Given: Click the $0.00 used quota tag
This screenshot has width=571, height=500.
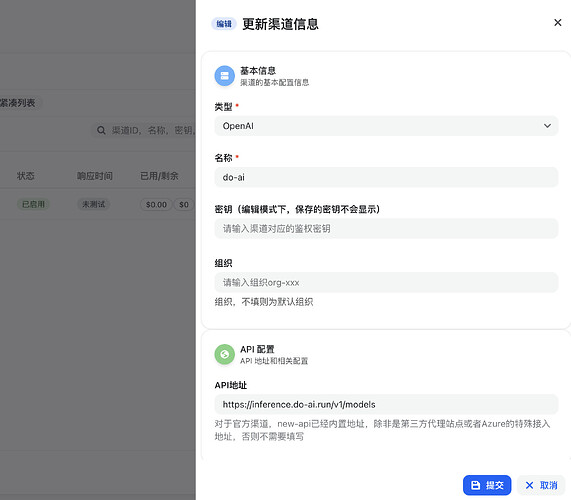Looking at the screenshot, I should (x=156, y=205).
